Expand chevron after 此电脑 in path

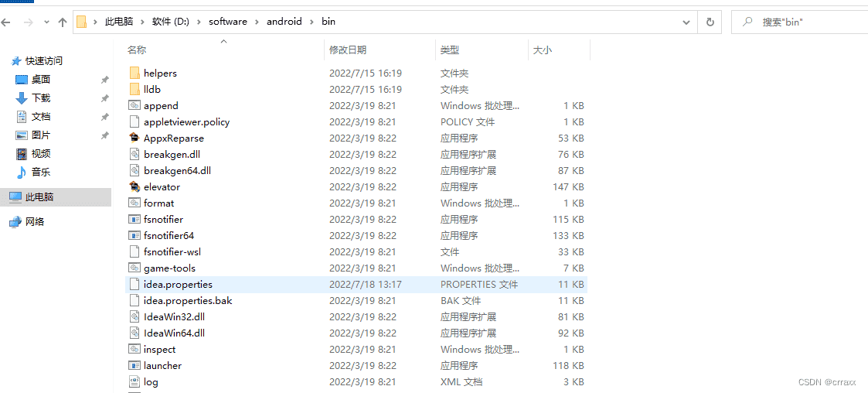(x=143, y=22)
